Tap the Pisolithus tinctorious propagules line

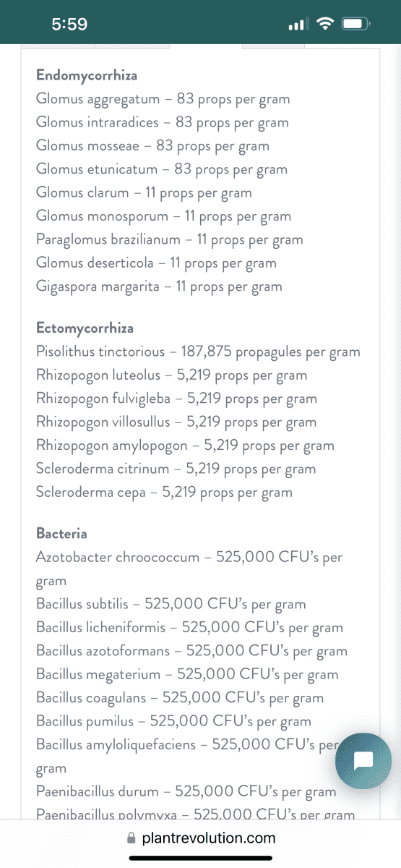[198, 352]
